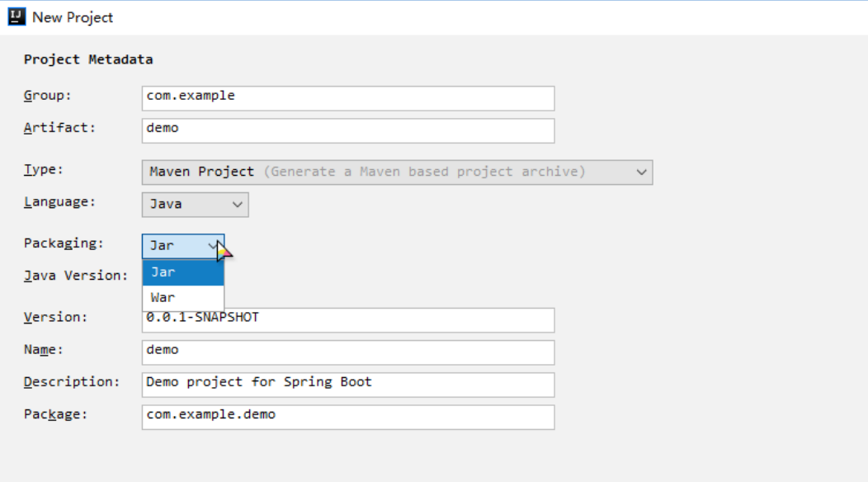Click the Group label
868x482 pixels.
pyautogui.click(x=47, y=95)
